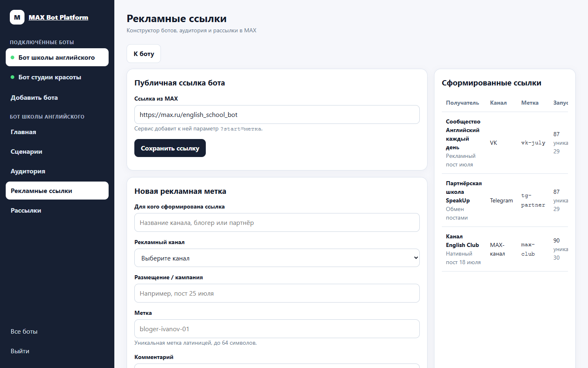This screenshot has height=368, width=588.
Task: Select Бот школы английского in sidebar
Action: tap(57, 57)
